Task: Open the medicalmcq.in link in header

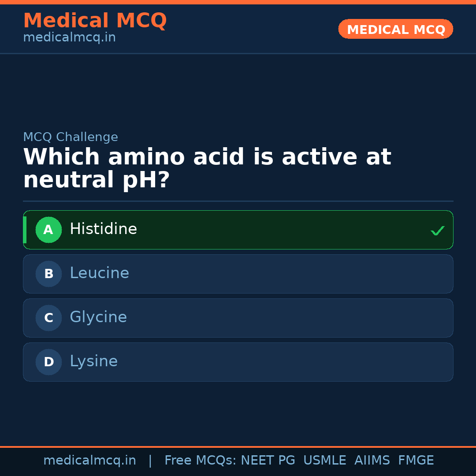Action: [69, 38]
